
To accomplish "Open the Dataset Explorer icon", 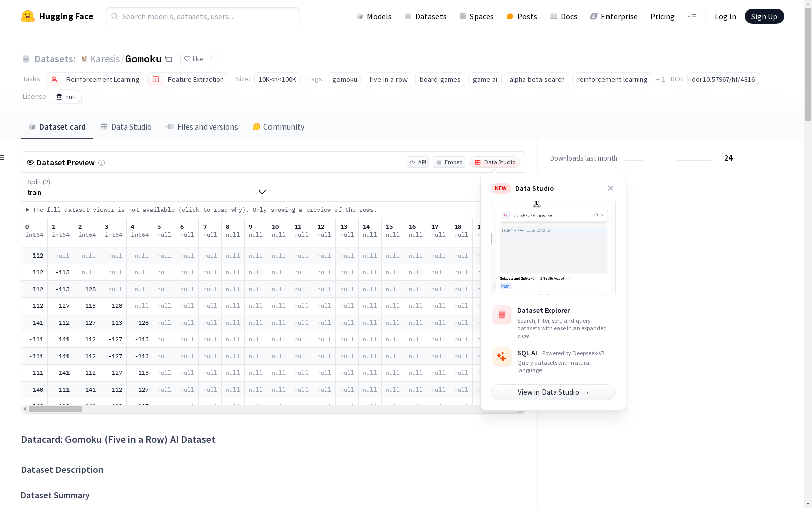I will 502,315.
